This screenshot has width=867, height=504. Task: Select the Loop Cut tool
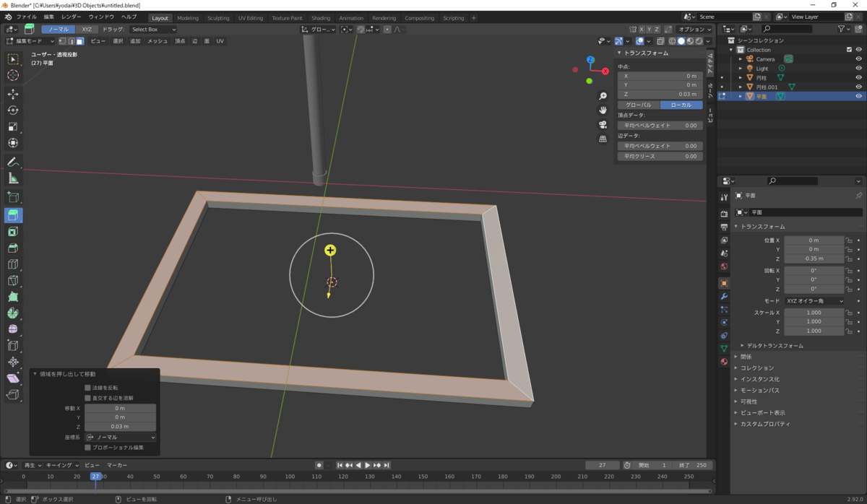(13, 264)
